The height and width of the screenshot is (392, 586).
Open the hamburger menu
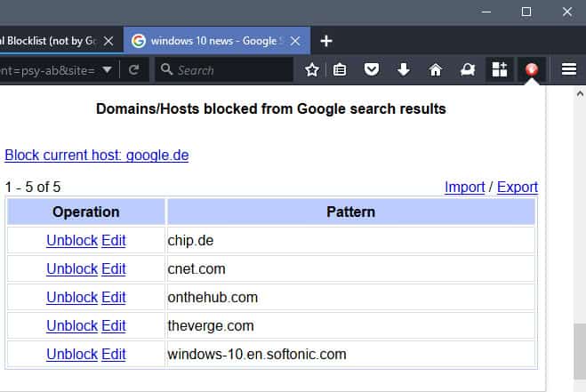pos(569,69)
